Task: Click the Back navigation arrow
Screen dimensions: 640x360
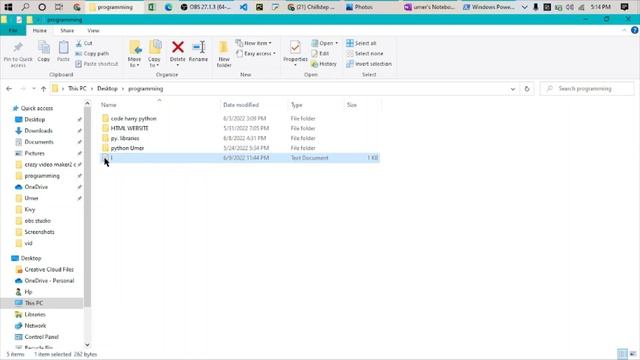Action: click(x=9, y=89)
